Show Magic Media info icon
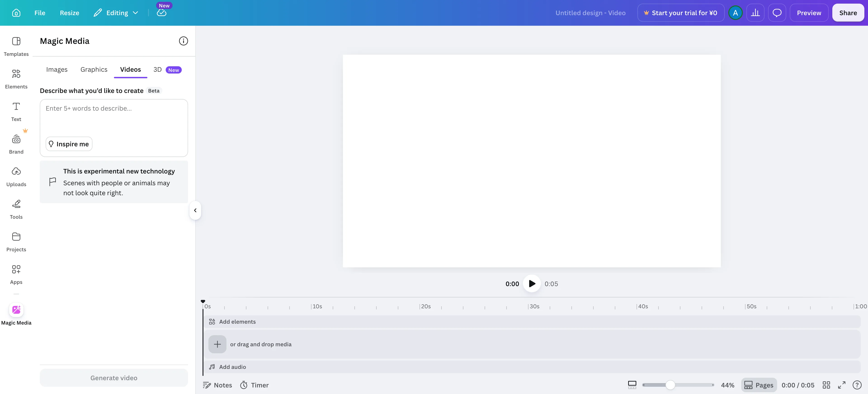 pos(183,41)
